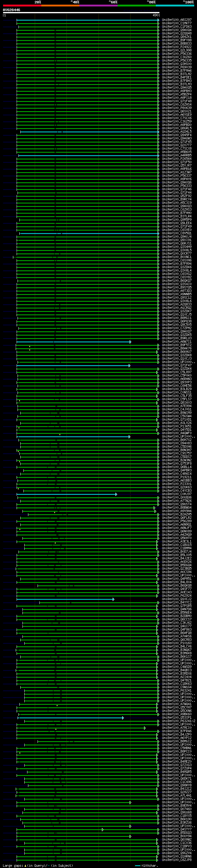Image resolution: width=197 pixels, height=868 pixels.
Task: Click the =100char. scale legend
Action: [x=146, y=865]
